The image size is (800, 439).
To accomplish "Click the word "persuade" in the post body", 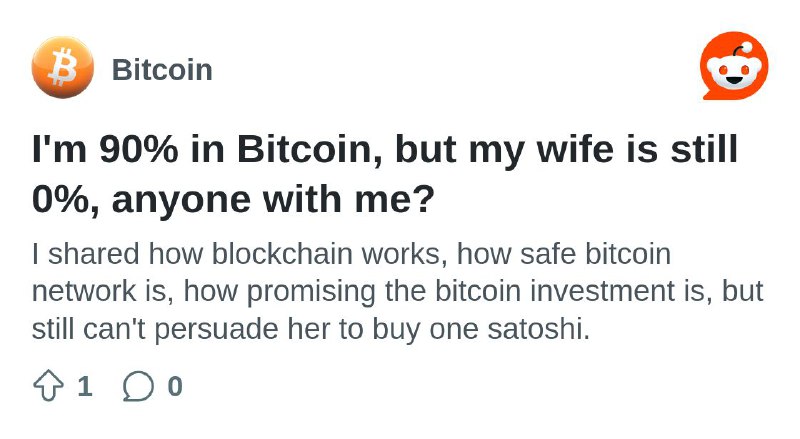I will click(x=216, y=330).
